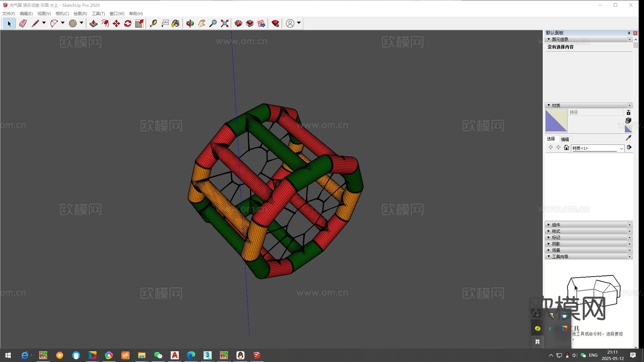Screen dimensions: 644x362
Task: Toggle the secondary selection pane button
Action: (629, 113)
